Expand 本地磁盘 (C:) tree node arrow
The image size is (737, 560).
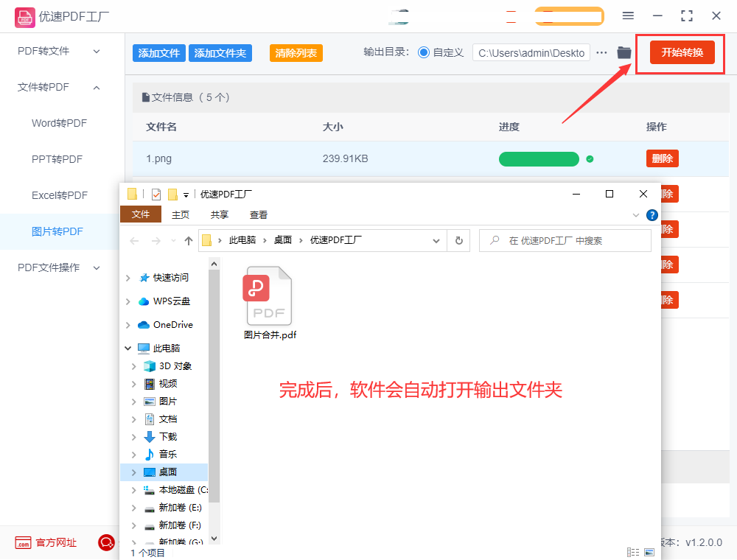point(134,490)
